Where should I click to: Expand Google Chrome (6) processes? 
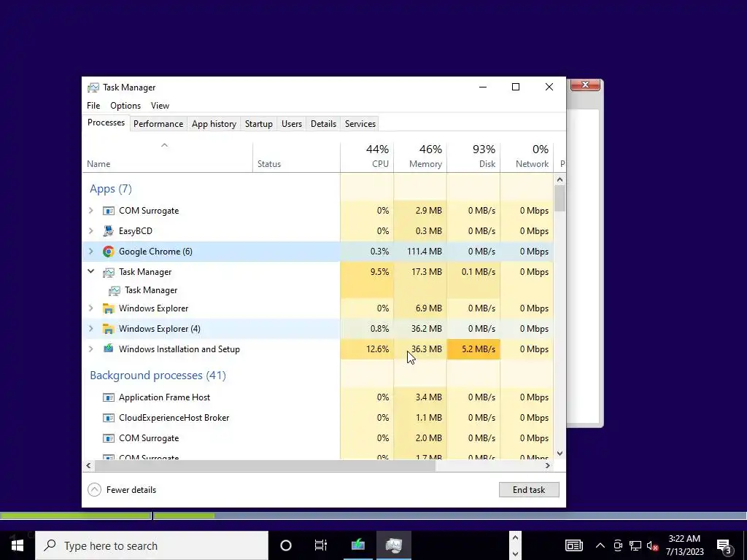(x=91, y=252)
